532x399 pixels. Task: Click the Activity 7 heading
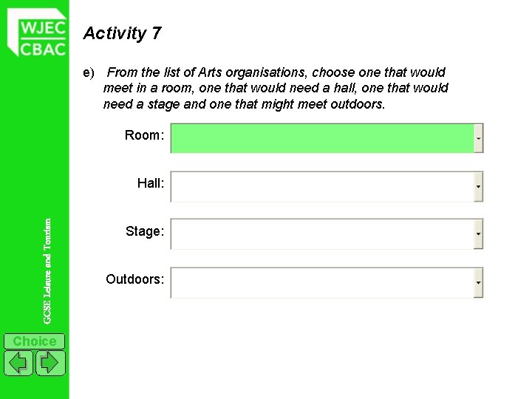122,33
